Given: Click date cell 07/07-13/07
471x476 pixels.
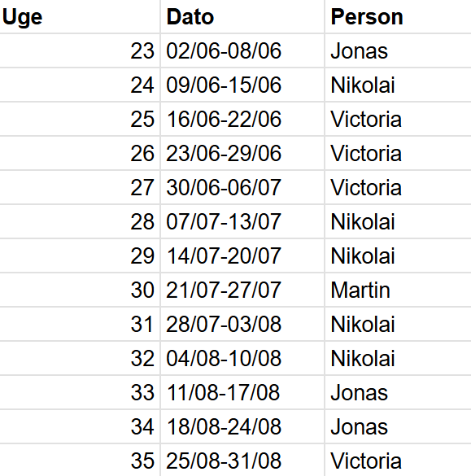Looking at the screenshot, I should (x=242, y=221).
